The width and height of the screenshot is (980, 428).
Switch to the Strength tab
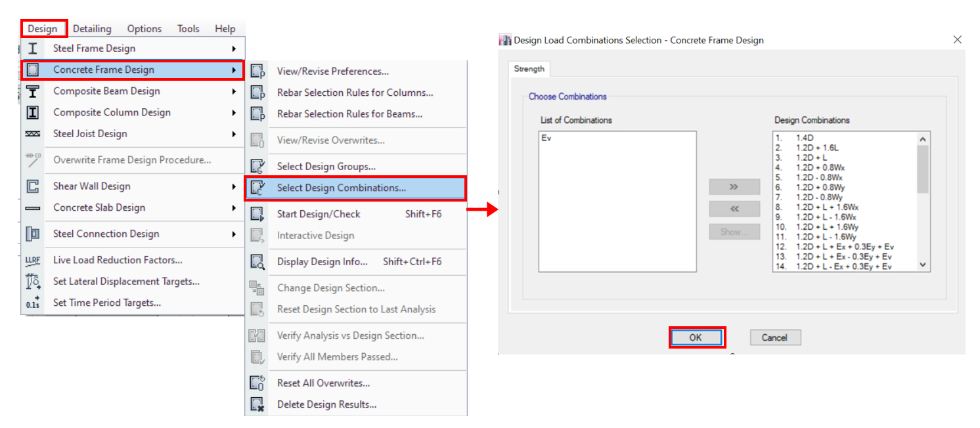(529, 68)
